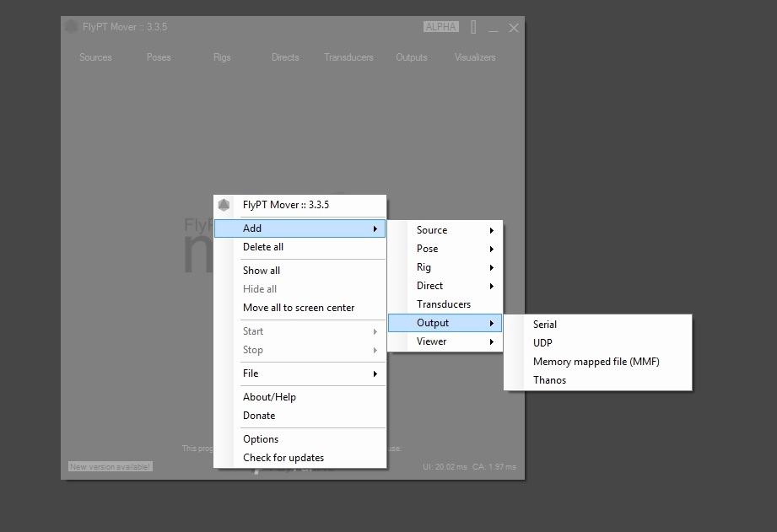Image resolution: width=777 pixels, height=532 pixels.
Task: Click the vertical bracket icon beside ALPHA
Action: click(x=473, y=27)
